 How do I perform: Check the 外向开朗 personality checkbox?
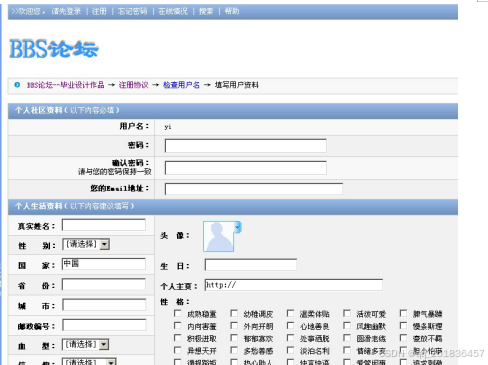point(234,326)
